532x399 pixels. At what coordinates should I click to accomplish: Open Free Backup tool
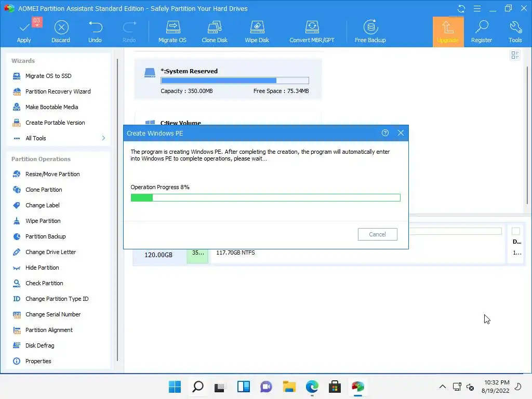coord(370,31)
